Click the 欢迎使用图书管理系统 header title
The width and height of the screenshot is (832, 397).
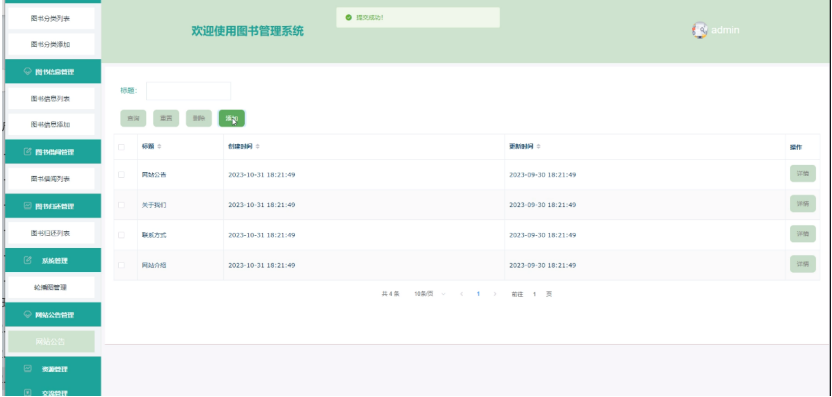point(247,31)
